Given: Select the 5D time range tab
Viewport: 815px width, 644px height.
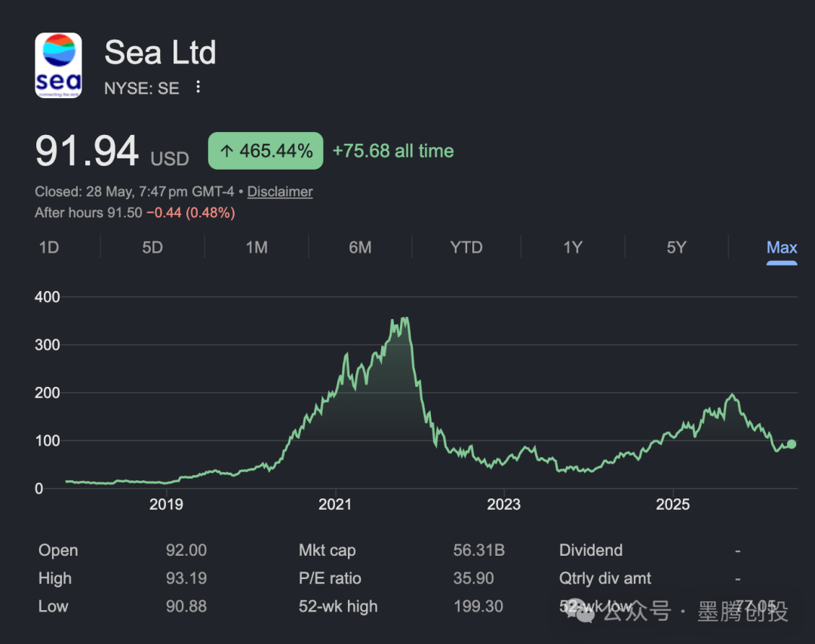Looking at the screenshot, I should (152, 247).
